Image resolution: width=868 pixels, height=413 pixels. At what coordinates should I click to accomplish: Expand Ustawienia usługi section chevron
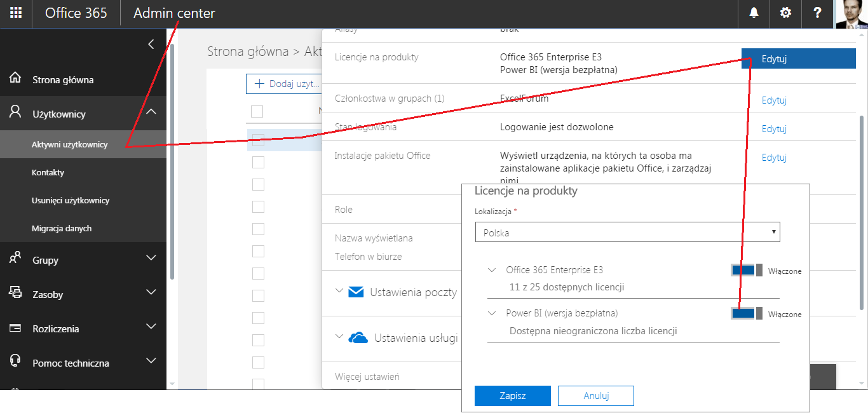(x=339, y=336)
